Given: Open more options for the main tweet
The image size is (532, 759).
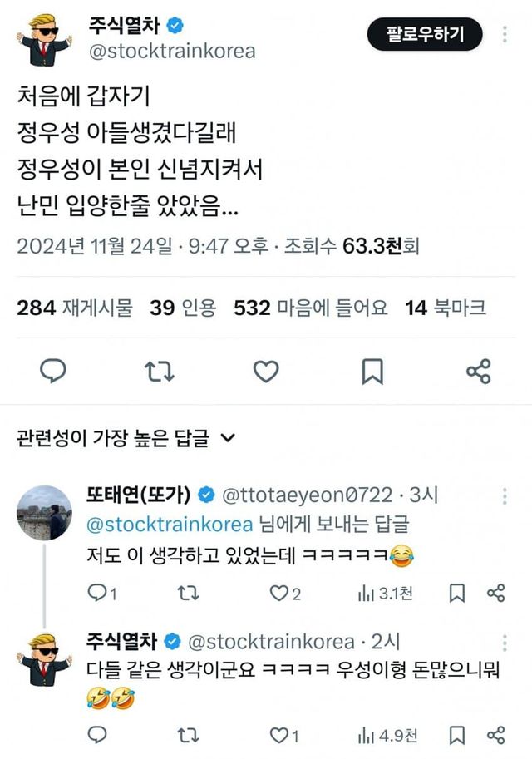Looking at the screenshot, I should [x=505, y=35].
